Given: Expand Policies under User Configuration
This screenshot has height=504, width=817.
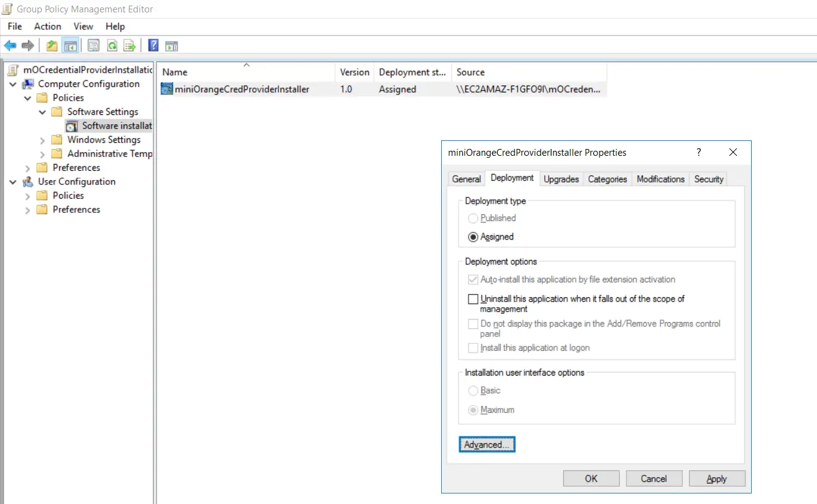Looking at the screenshot, I should point(27,196).
